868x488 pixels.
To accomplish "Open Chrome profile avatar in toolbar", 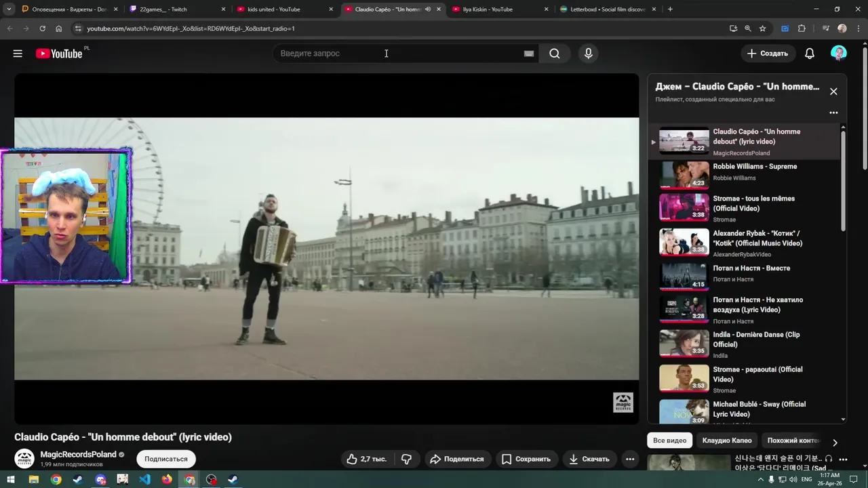I will tap(842, 28).
